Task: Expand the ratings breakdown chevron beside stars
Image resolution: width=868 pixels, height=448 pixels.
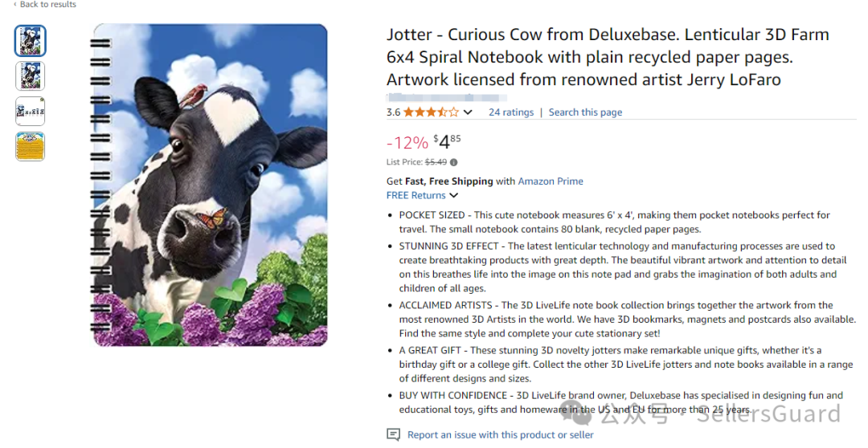Action: [469, 112]
